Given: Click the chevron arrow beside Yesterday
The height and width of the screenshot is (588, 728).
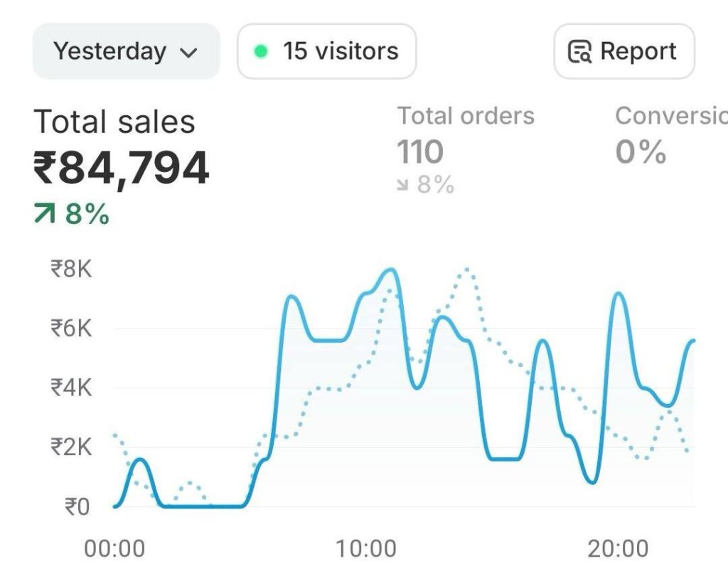Looking at the screenshot, I should 188,53.
